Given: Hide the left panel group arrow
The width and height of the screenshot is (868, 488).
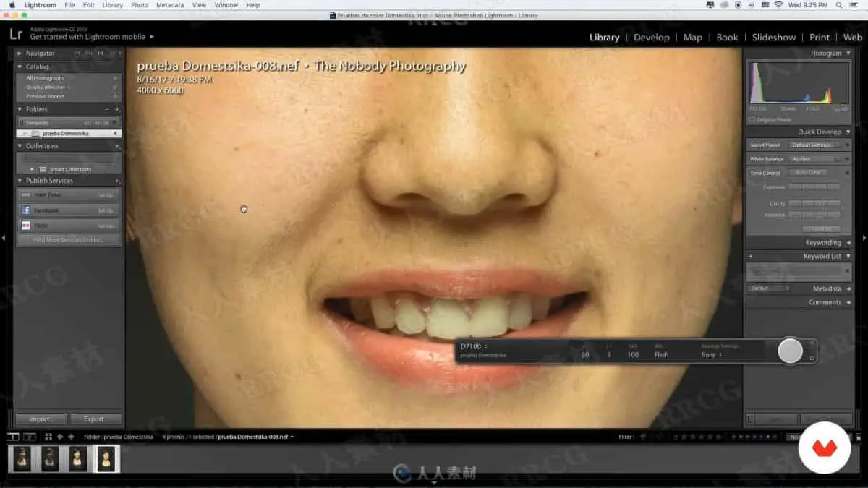Looking at the screenshot, I should pos(4,238).
